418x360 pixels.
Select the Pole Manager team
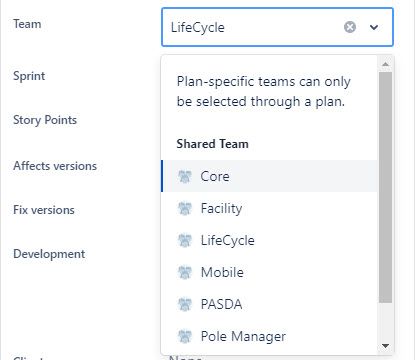click(269, 336)
